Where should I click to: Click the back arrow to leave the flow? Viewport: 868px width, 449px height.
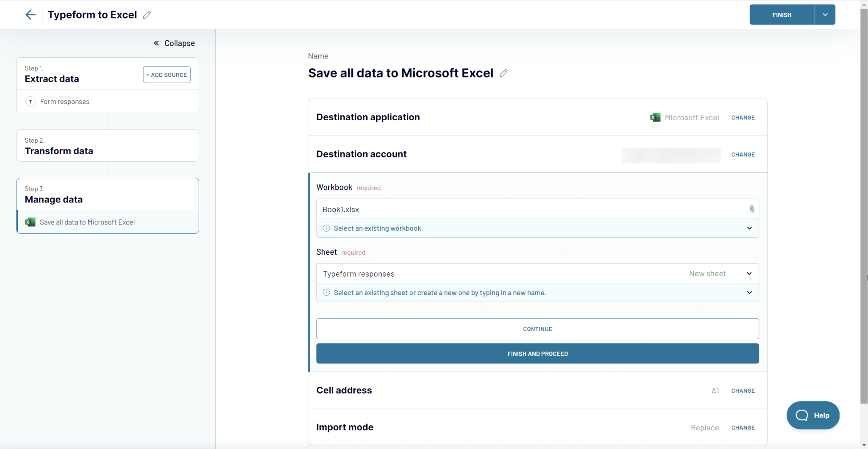coord(30,14)
